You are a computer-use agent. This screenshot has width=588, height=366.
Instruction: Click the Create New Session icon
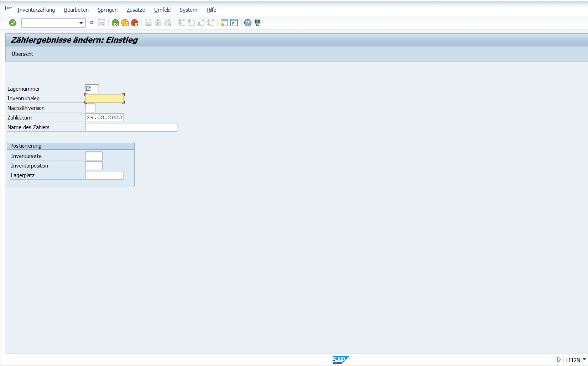(x=224, y=23)
